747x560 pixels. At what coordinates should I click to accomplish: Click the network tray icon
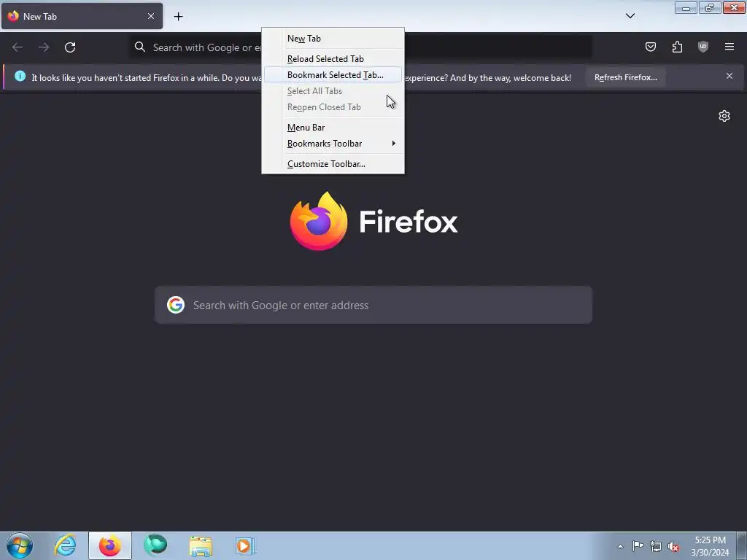point(656,546)
